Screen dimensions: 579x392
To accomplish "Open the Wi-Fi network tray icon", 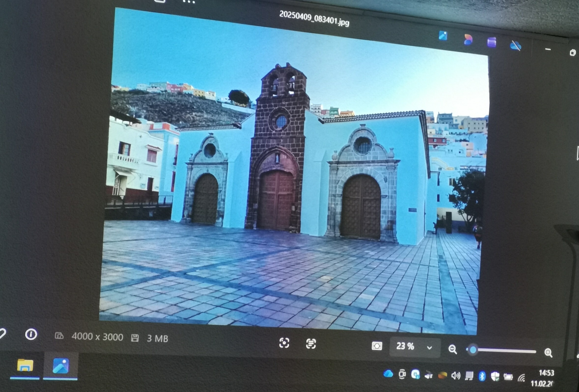I will pyautogui.click(x=522, y=378).
